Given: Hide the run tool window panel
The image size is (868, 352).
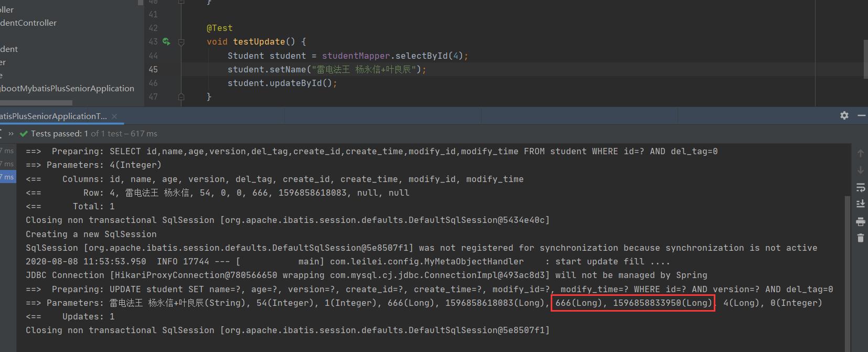Looking at the screenshot, I should [x=861, y=115].
